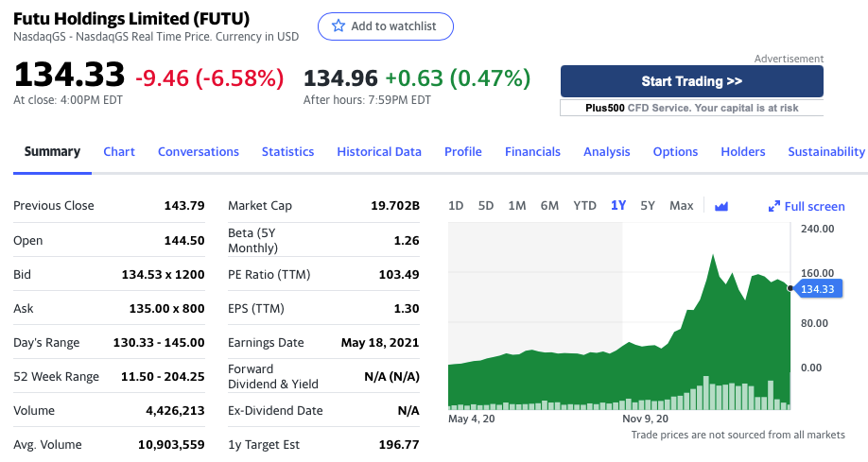The width and height of the screenshot is (868, 462).
Task: Click the Earnings Date May 18, 2021
Action: click(380, 343)
